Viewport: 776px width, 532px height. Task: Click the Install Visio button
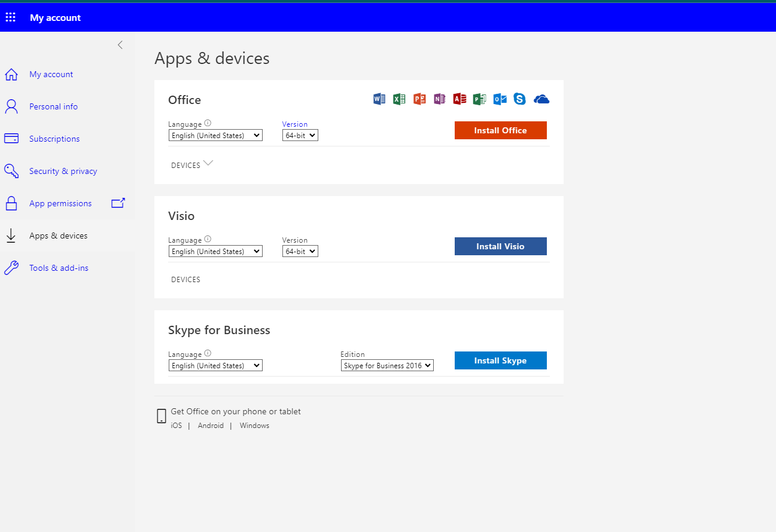501,246
